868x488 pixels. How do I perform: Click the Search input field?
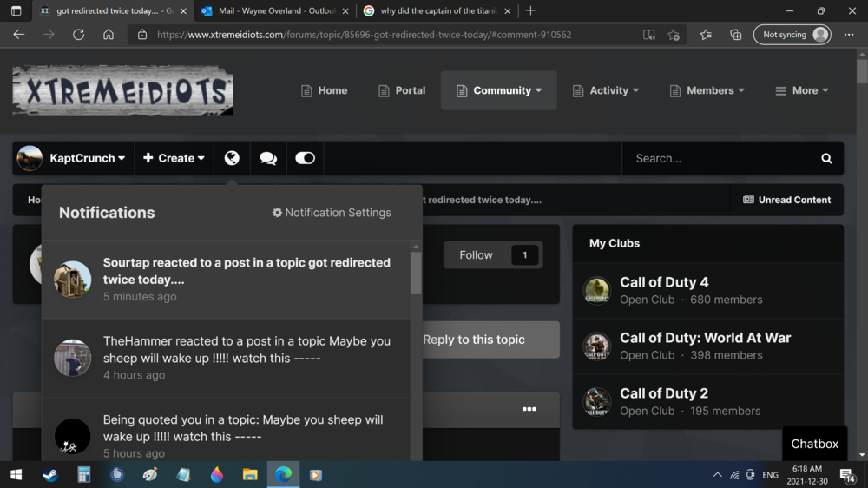720,158
